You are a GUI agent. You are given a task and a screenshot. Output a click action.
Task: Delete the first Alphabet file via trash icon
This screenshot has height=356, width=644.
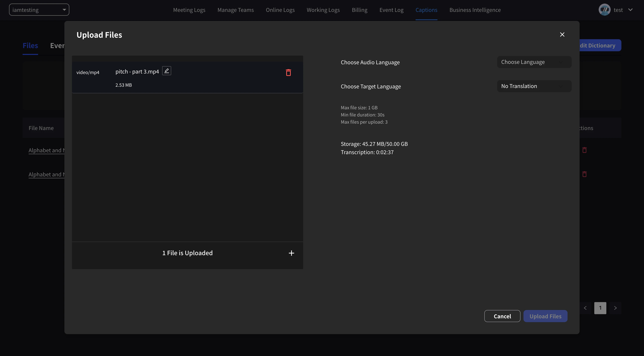(x=584, y=150)
